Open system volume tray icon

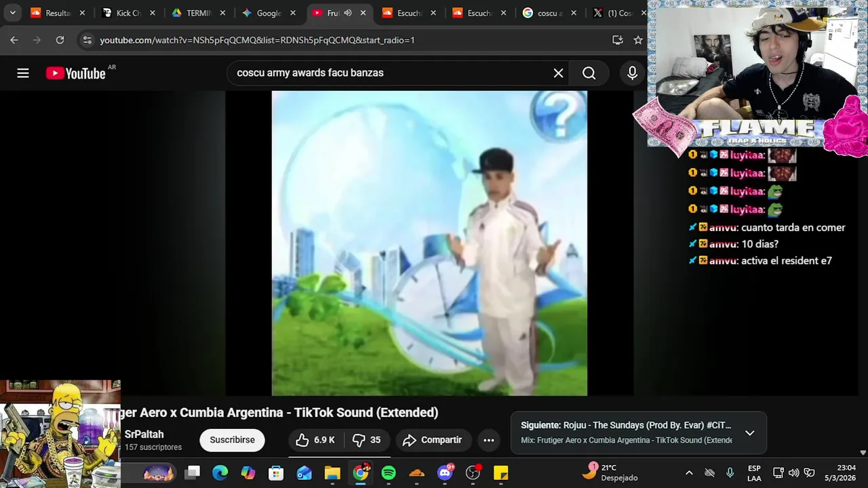(x=793, y=473)
